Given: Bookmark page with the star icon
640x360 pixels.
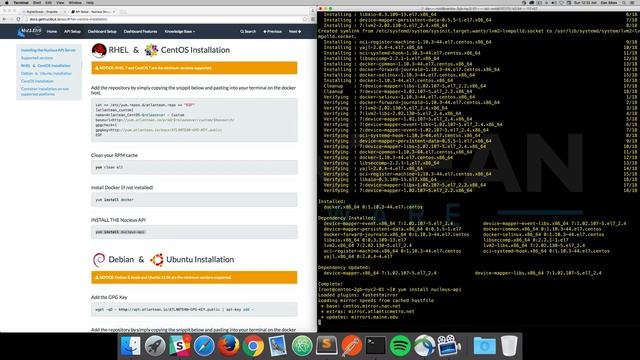Looking at the screenshot, I should click(x=305, y=19).
